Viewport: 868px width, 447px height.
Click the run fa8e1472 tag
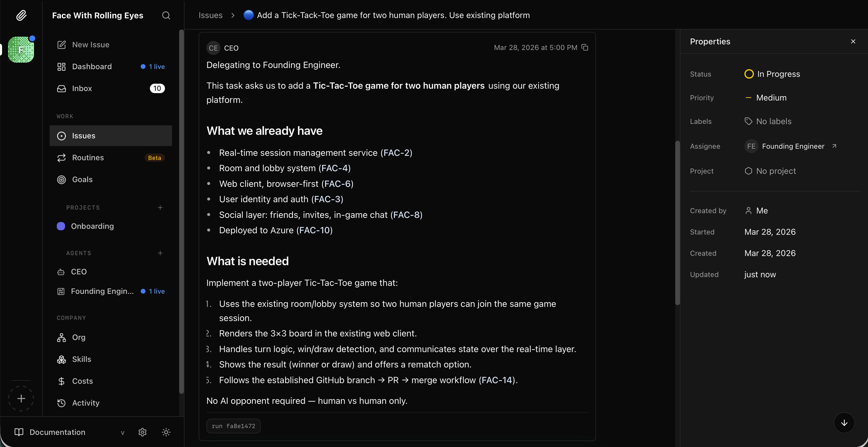pos(233,426)
